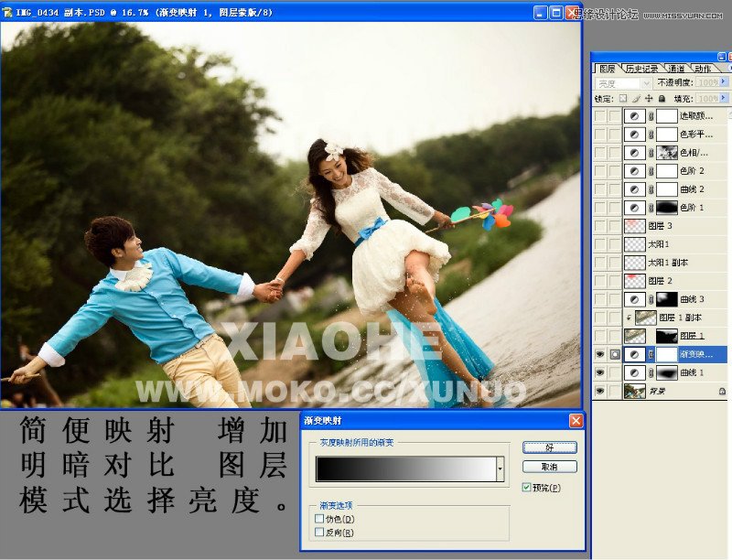This screenshot has height=560, width=732.
Task: Enable the 仿色(D) checkbox
Action: click(319, 519)
